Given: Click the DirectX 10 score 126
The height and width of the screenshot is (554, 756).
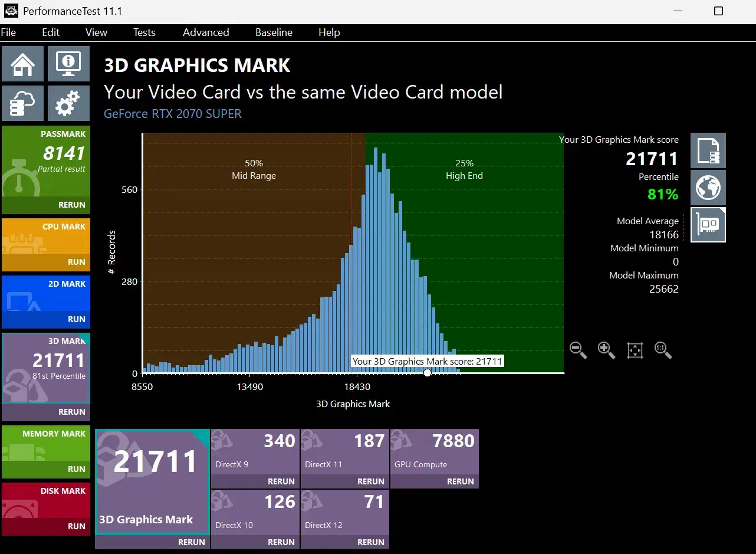Looking at the screenshot, I should (x=280, y=502).
